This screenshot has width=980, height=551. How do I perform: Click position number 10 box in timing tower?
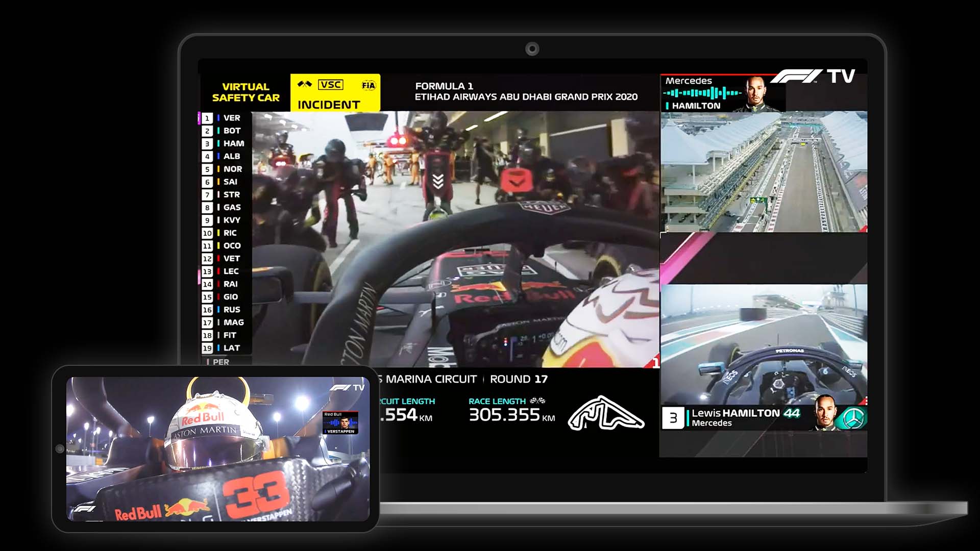click(x=207, y=233)
